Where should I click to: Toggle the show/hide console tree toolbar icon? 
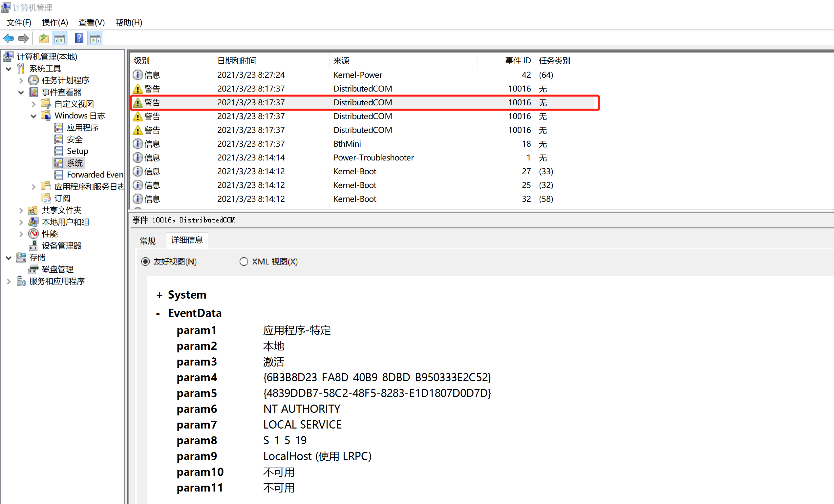point(60,39)
